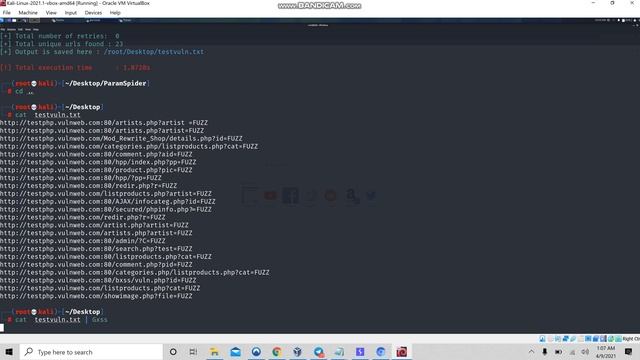Click URL ending search.php?test=FUZZ
The width and height of the screenshot is (640, 360).
(x=96, y=249)
